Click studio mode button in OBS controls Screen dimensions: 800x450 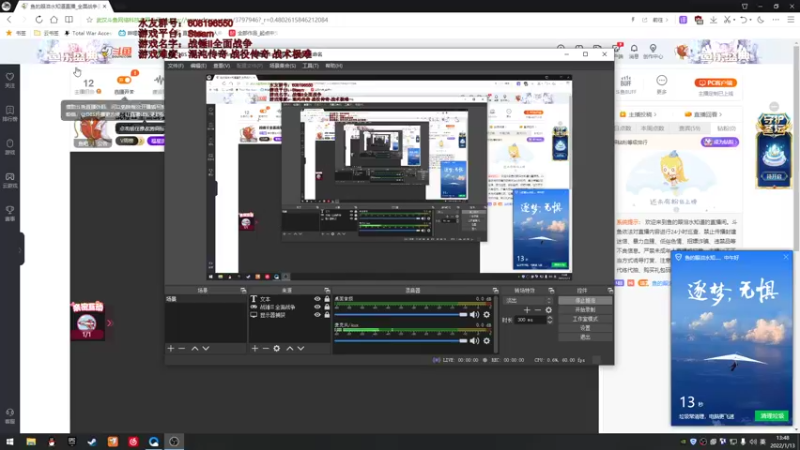(x=585, y=319)
